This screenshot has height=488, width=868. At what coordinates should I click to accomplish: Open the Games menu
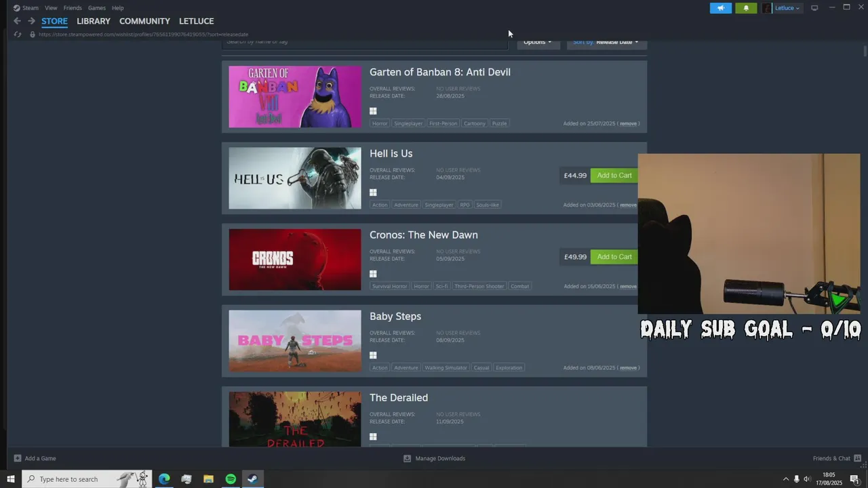[97, 8]
